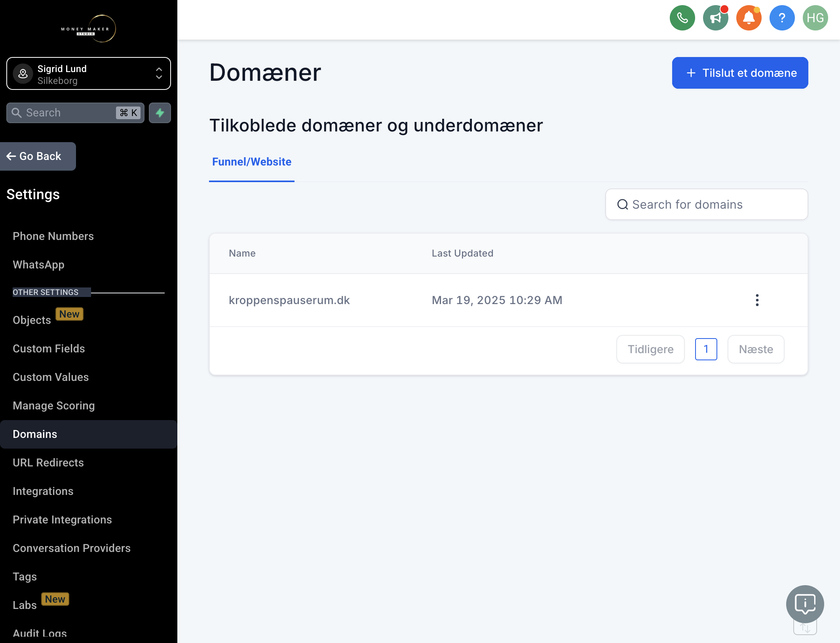Click the Næste pagination button
Image resolution: width=840 pixels, height=643 pixels.
(x=756, y=349)
